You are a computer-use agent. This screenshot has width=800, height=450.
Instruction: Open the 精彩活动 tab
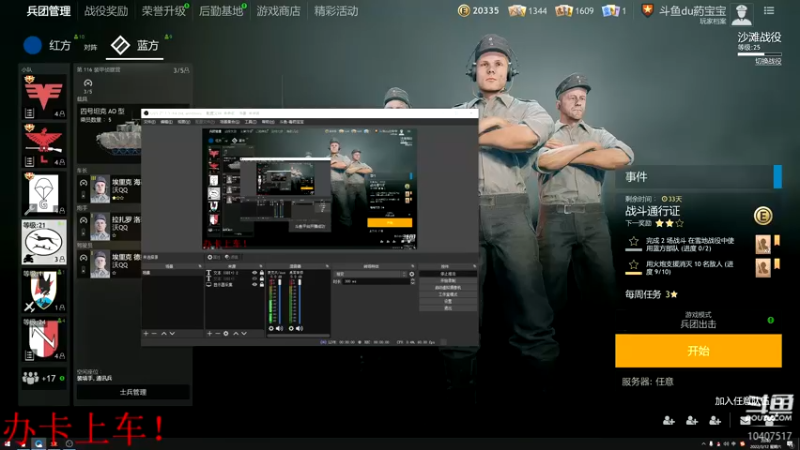pos(336,11)
